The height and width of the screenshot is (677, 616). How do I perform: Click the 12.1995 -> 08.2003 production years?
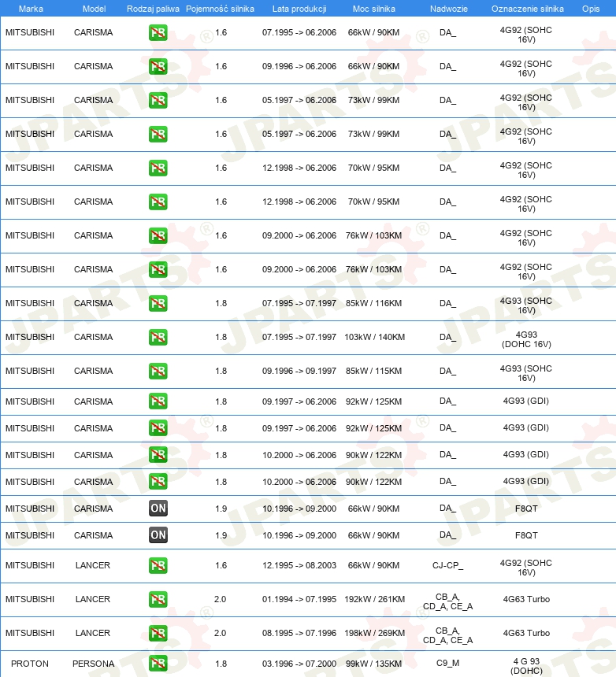click(x=299, y=565)
